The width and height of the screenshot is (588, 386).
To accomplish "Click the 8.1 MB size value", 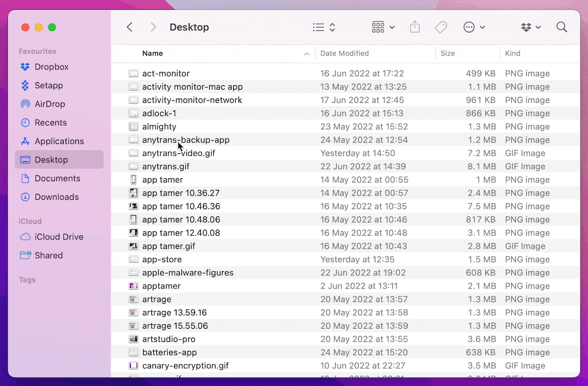I will point(483,167).
